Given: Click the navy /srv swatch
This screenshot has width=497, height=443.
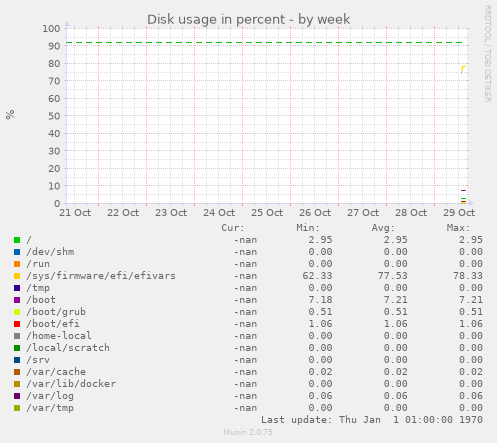Looking at the screenshot, I should [x=17, y=360].
